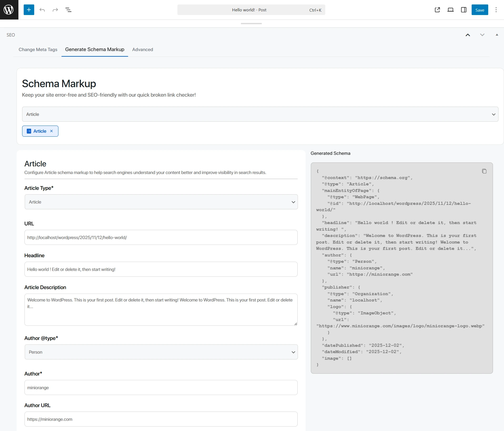Remove the Article chip via its X
Viewport: 504px width, 431px height.
51,131
